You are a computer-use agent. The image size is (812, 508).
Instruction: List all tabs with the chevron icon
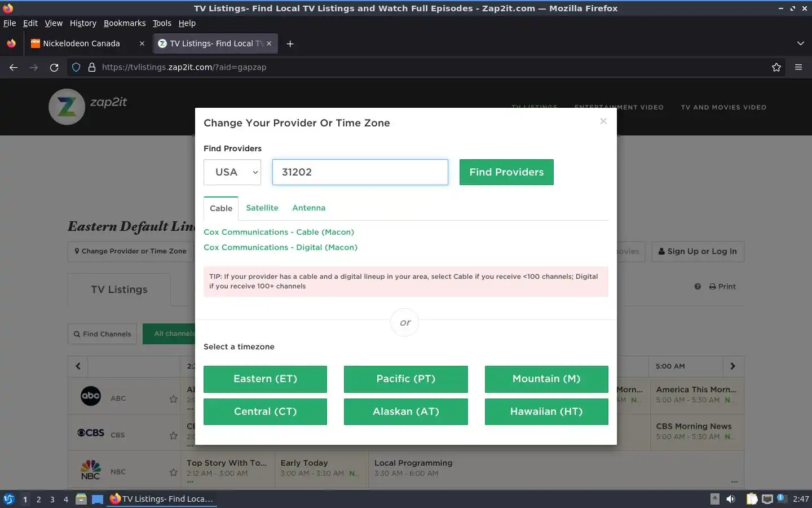[x=801, y=43]
